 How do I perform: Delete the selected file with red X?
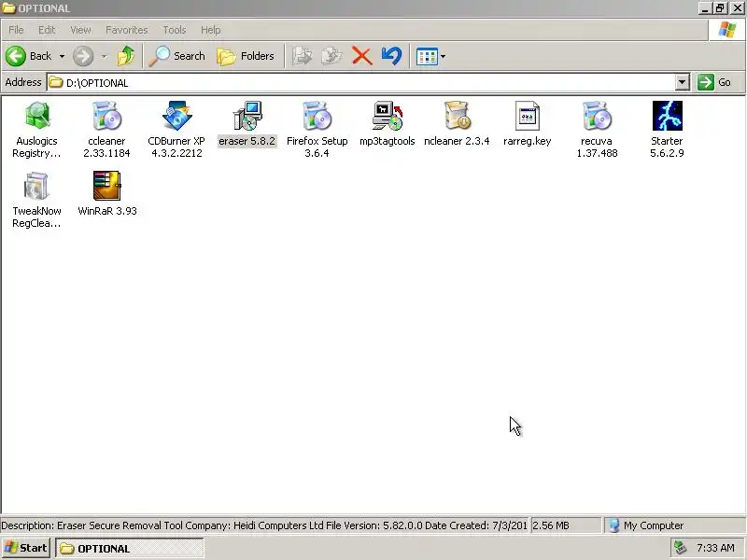coord(362,56)
